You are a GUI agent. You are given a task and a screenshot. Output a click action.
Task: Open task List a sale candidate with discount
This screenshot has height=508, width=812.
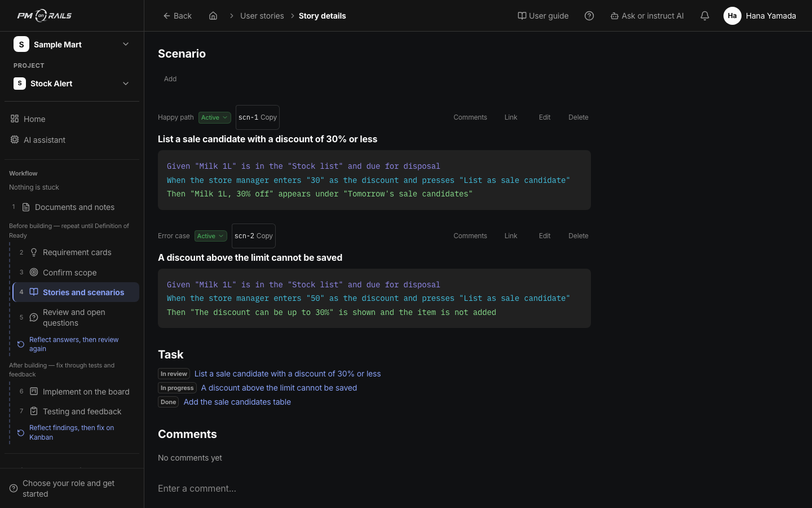tap(288, 374)
